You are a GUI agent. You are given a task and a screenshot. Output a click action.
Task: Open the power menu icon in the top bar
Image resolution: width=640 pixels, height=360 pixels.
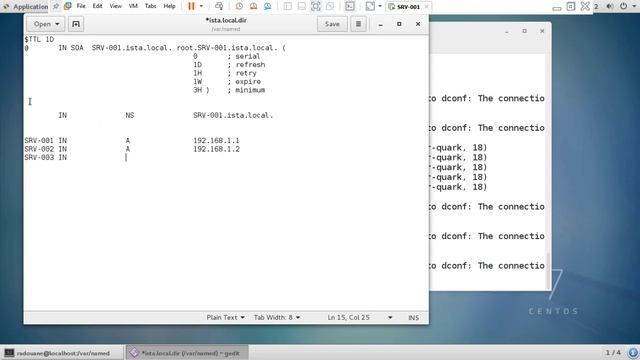tap(624, 6)
